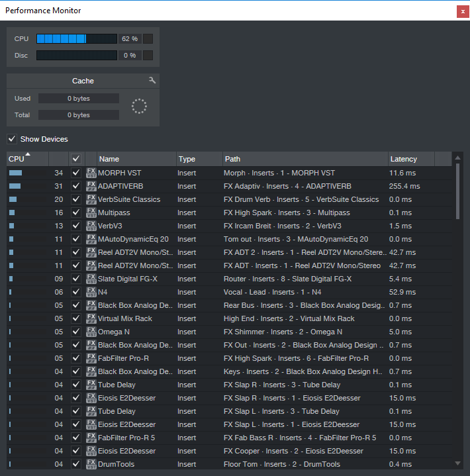470x476 pixels.
Task: Click the 'Floor Tom - Inserts - 2' path
Action: pyautogui.click(x=282, y=464)
